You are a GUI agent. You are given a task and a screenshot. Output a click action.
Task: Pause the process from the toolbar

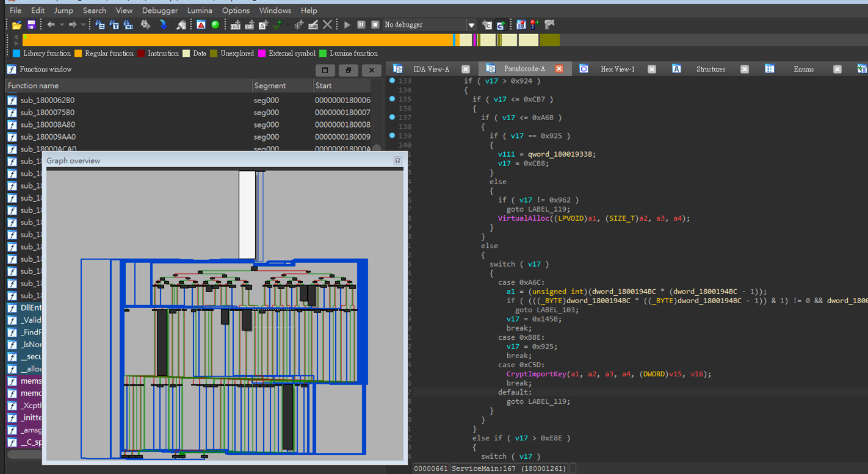pyautogui.click(x=361, y=25)
